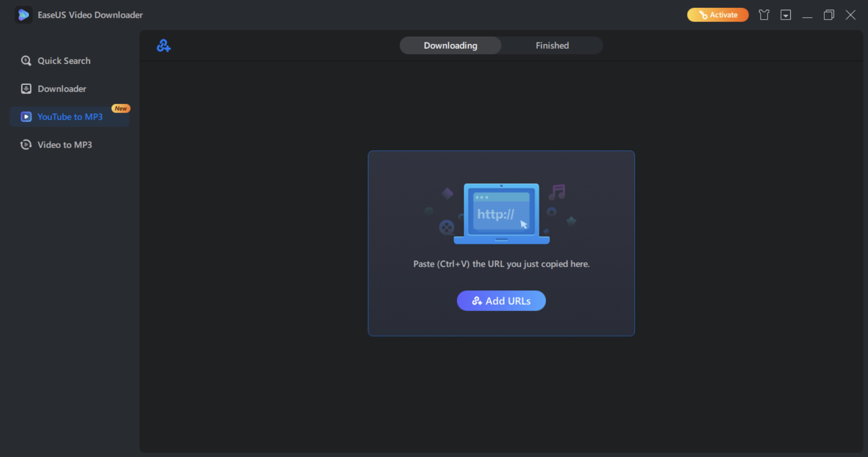Click the New badge on YouTube to MP3
This screenshot has width=868, height=457.
[x=121, y=108]
